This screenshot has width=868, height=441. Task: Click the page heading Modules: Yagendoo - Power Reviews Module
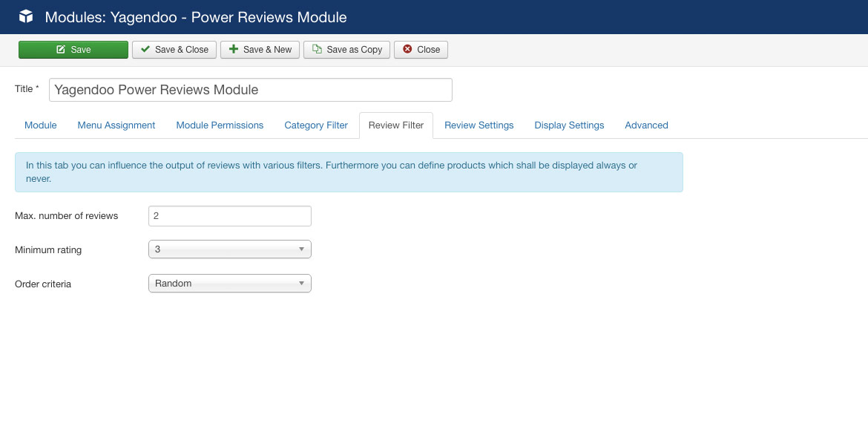coord(196,17)
